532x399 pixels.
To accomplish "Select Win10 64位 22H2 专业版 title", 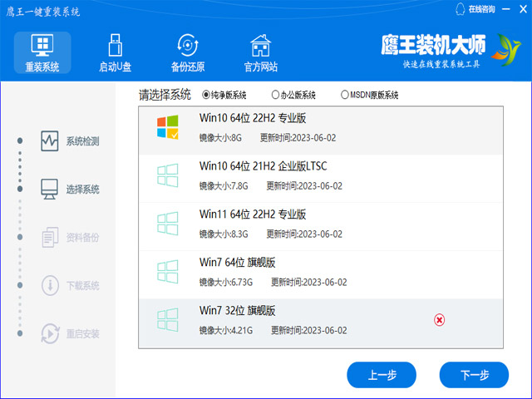I will (x=253, y=118).
